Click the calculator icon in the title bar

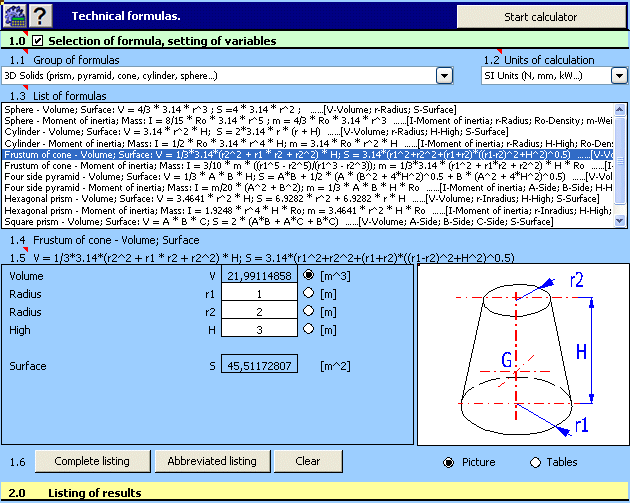point(15,16)
